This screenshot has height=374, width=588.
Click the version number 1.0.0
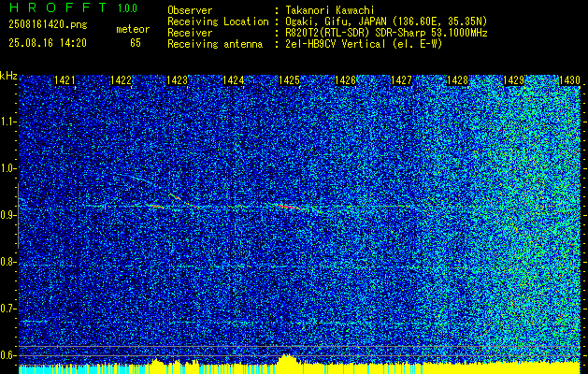pyautogui.click(x=127, y=7)
